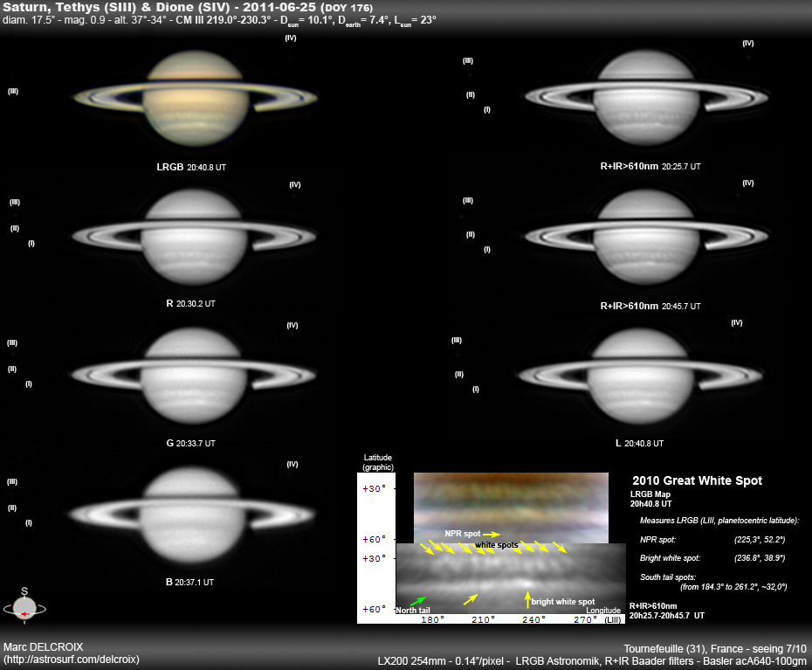
Task: Click the '(236.8°, 38.9°)' value
Action: [x=760, y=558]
